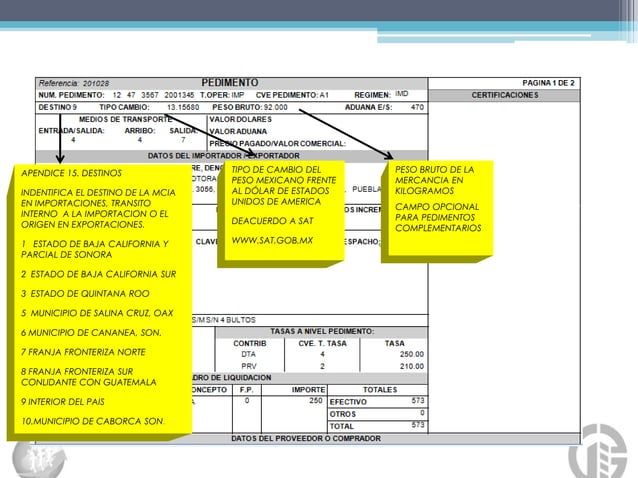Click the DATOS DEL PROVEEDOR O COMPRADOR bar
The width and height of the screenshot is (638, 478).
point(306,439)
